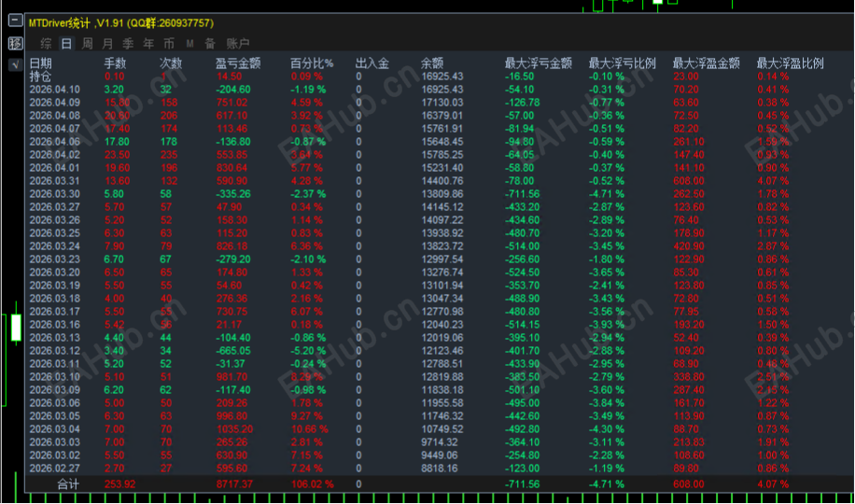Collapse the MTDriver panel with the minus button
This screenshot has width=855, height=504.
point(16,21)
